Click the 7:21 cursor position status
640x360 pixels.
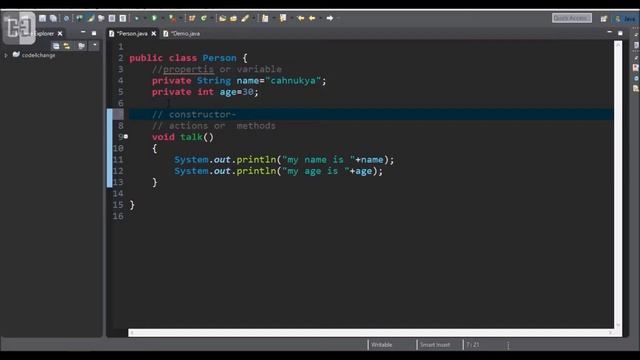[473, 345]
